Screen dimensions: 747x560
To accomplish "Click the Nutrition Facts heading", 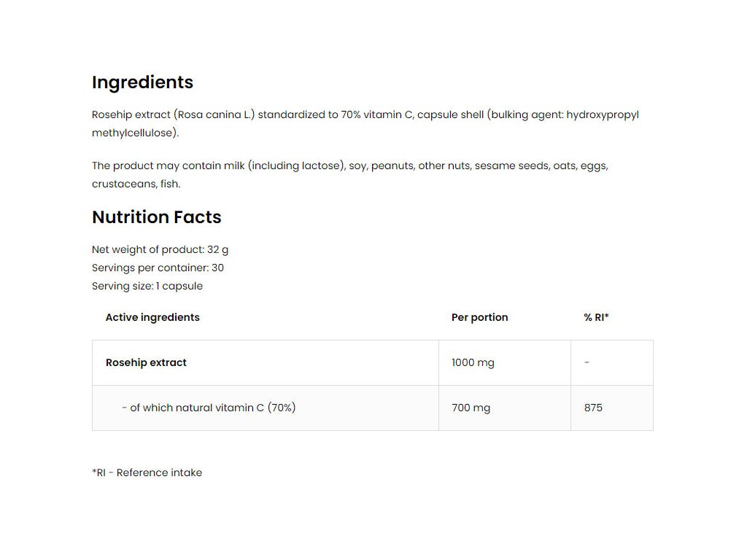I will [157, 217].
